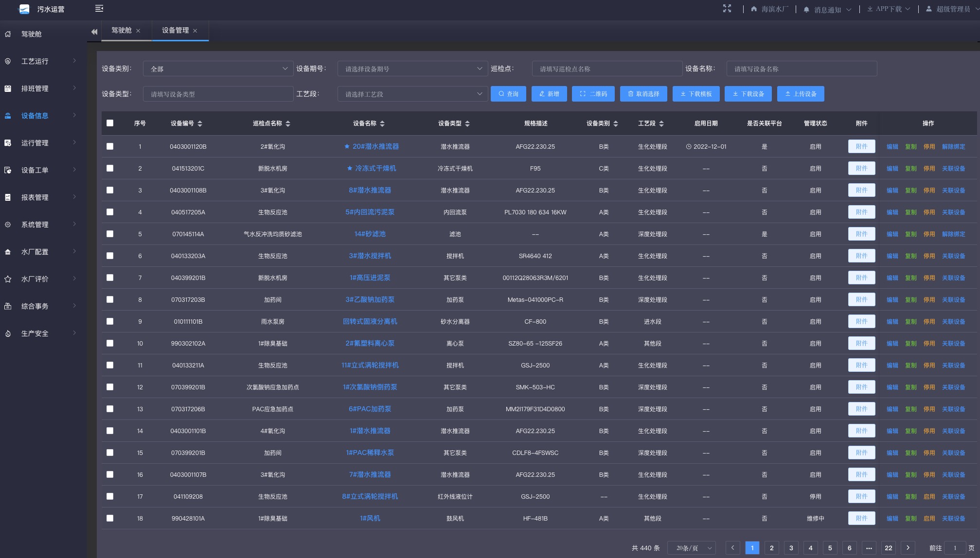980x558 pixels.
Task: Enter fullscreen mode using the expand icon
Action: point(727,9)
